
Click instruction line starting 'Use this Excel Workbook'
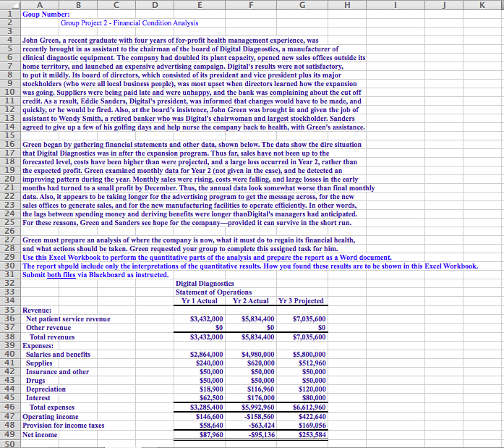[x=207, y=258]
